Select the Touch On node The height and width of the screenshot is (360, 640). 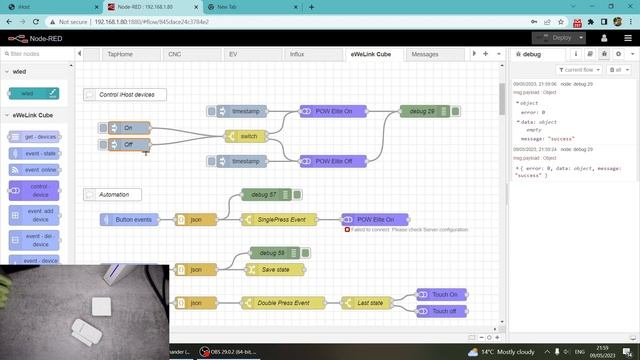[x=441, y=294]
